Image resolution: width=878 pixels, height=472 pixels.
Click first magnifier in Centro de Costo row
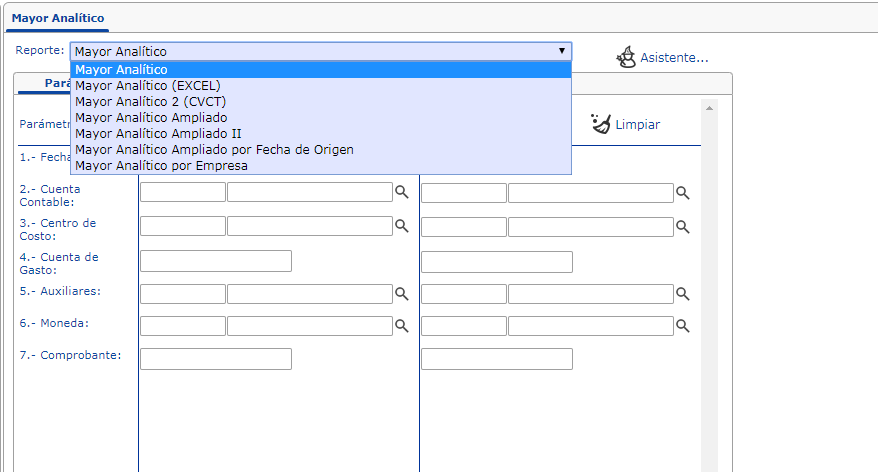(401, 227)
